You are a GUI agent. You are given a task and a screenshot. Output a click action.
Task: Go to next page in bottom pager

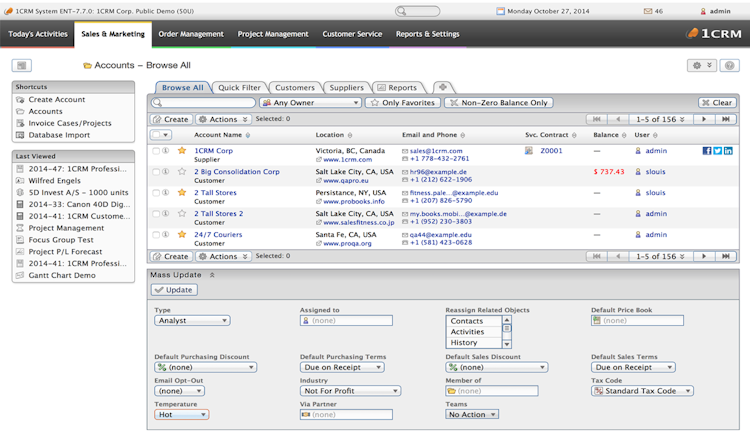(x=704, y=256)
